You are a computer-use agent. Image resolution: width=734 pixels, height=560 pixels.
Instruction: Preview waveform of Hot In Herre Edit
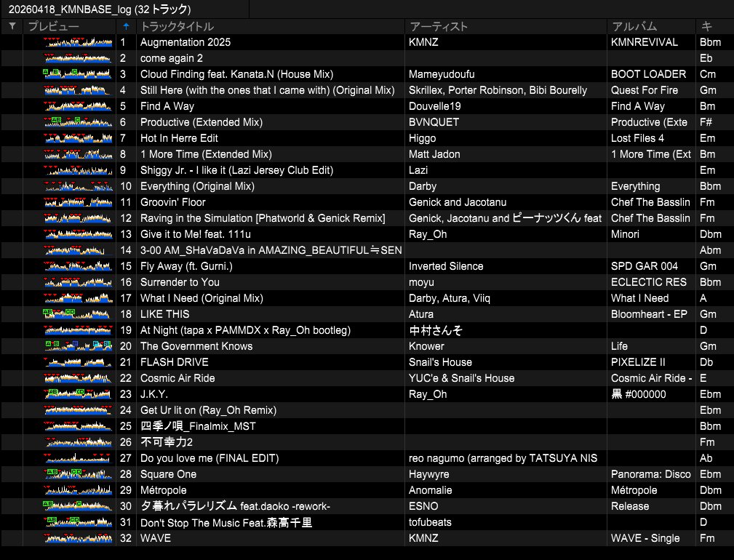(78, 138)
